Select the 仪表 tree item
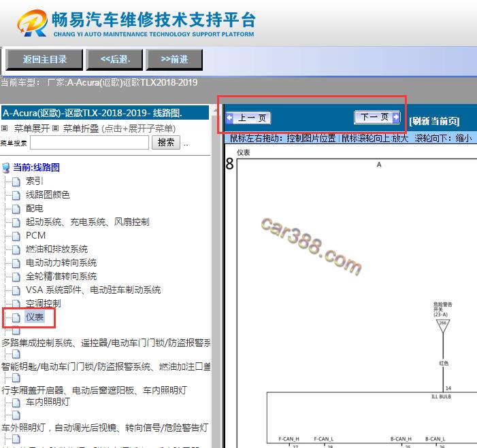Image resolution: width=477 pixels, height=448 pixels. pos(35,317)
